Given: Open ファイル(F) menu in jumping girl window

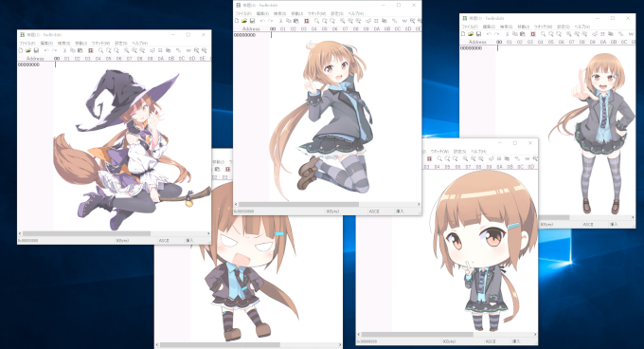Looking at the screenshot, I should (243, 13).
